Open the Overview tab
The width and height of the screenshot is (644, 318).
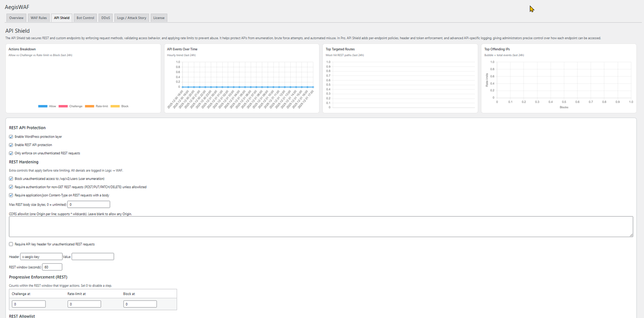click(17, 18)
